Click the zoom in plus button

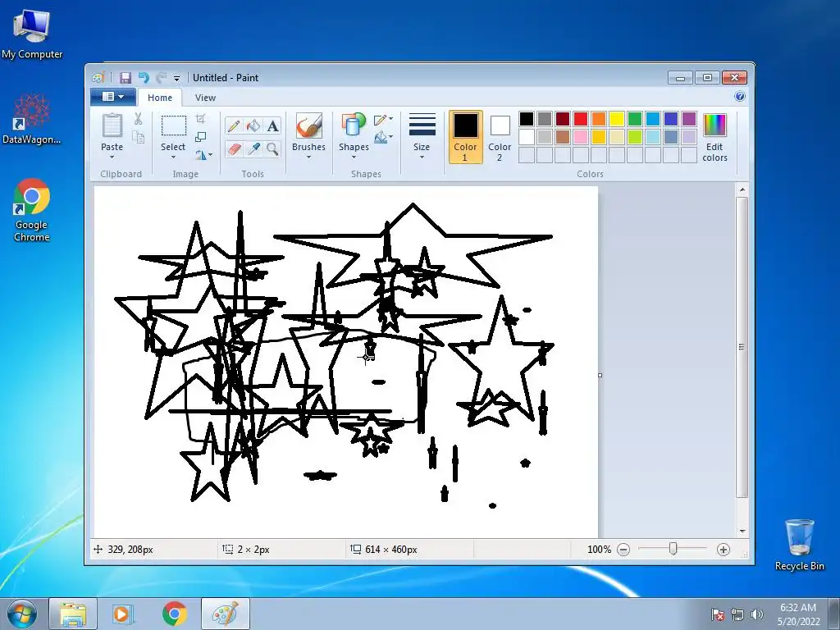[724, 549]
